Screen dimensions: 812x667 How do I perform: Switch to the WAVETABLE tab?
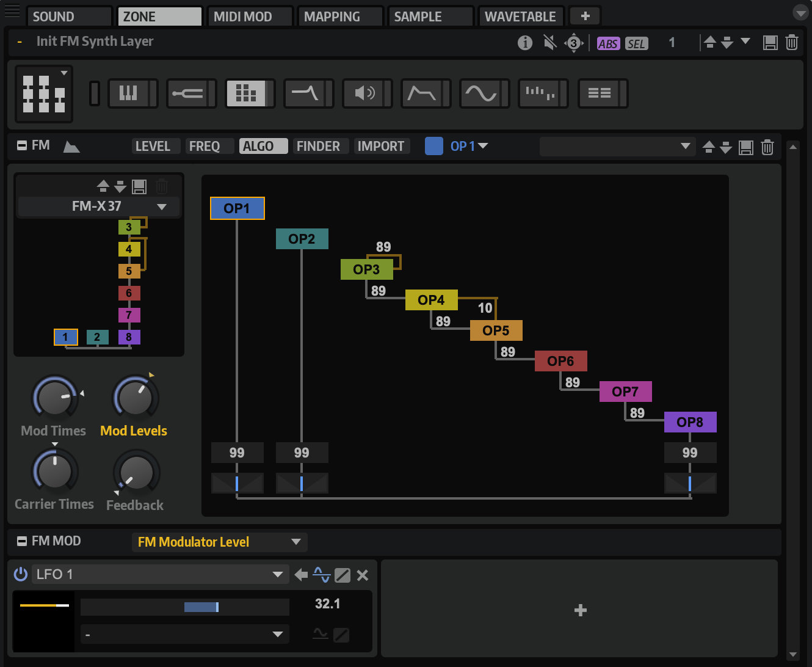[520, 16]
